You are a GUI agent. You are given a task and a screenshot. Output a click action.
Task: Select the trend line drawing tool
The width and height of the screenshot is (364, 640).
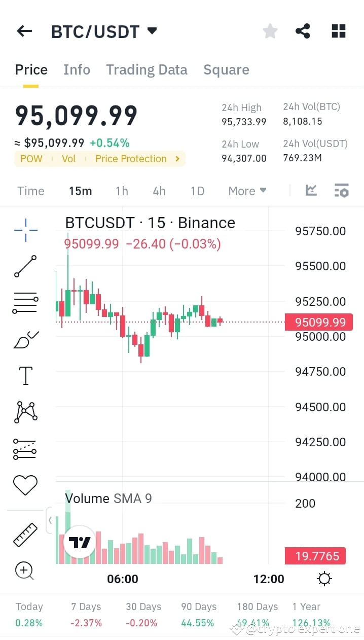tap(25, 266)
